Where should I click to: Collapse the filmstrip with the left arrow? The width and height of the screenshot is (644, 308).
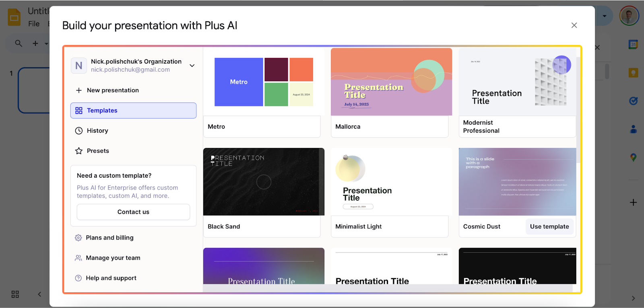point(39,294)
